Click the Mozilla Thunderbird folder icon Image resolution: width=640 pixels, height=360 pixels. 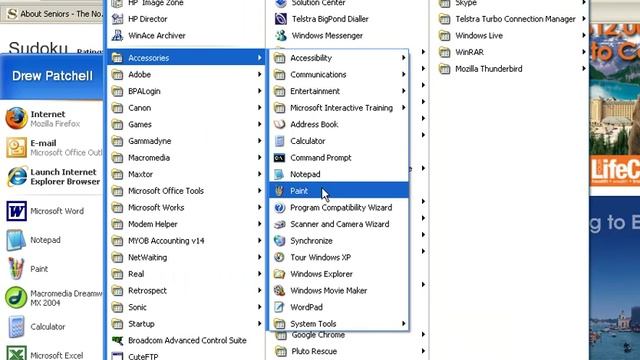pos(444,69)
